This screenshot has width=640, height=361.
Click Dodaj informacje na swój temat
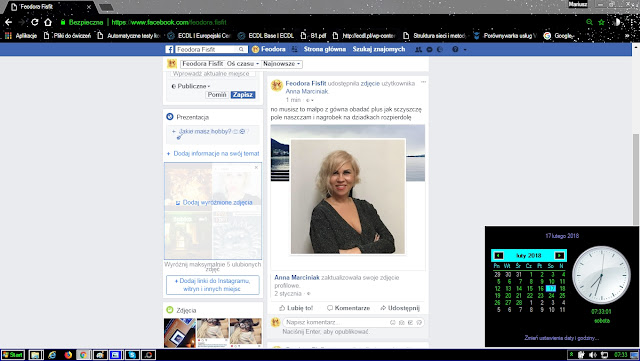(x=213, y=154)
